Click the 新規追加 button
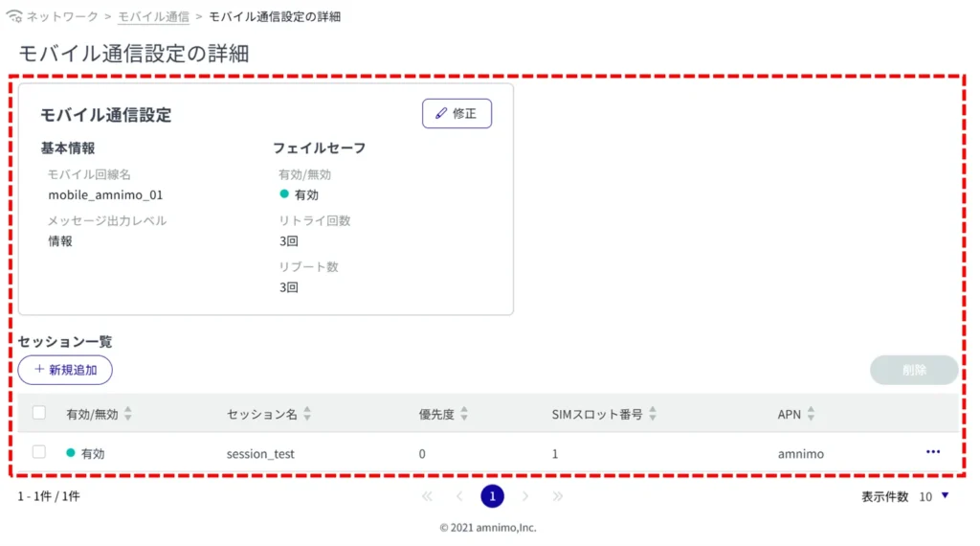 (65, 370)
